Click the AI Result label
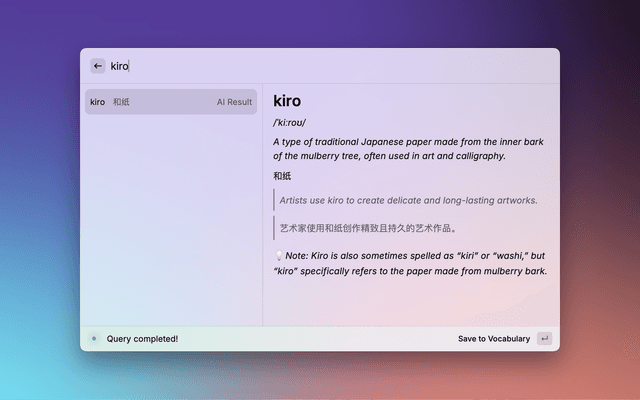Image resolution: width=640 pixels, height=400 pixels. click(234, 102)
